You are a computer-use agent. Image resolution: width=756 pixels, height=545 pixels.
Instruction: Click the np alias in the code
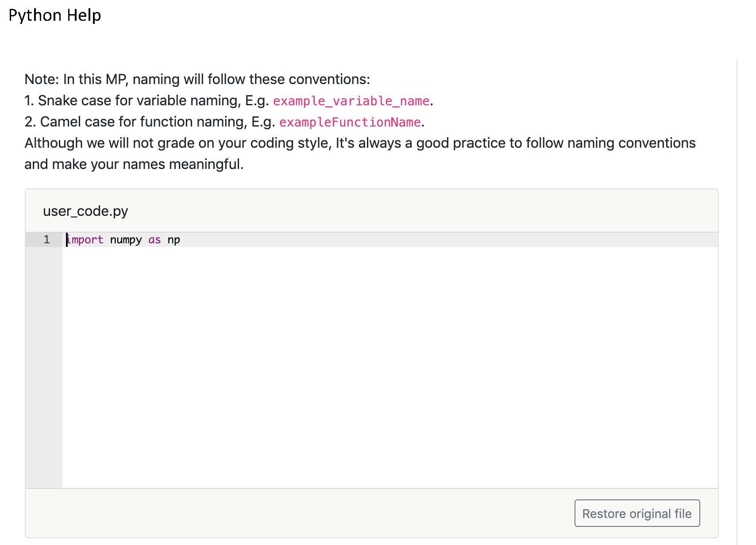[x=174, y=240]
